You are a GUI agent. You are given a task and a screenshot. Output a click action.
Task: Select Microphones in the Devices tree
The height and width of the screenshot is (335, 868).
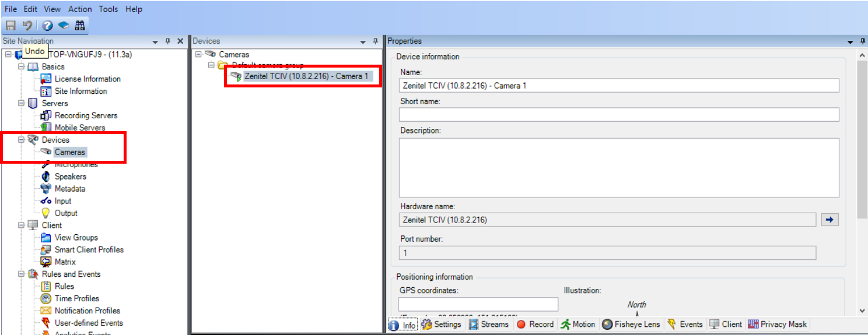pos(76,164)
